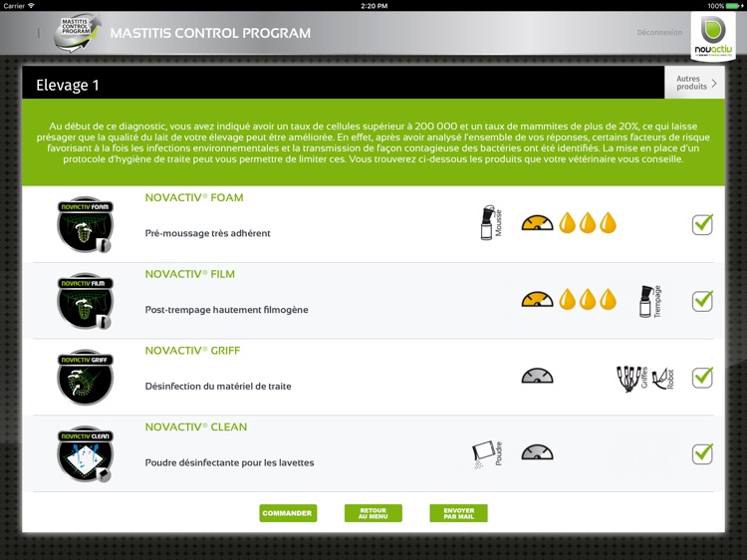Click the text 'Post-trempage hautement filmogène'
This screenshot has height=560, width=747.
pos(226,310)
